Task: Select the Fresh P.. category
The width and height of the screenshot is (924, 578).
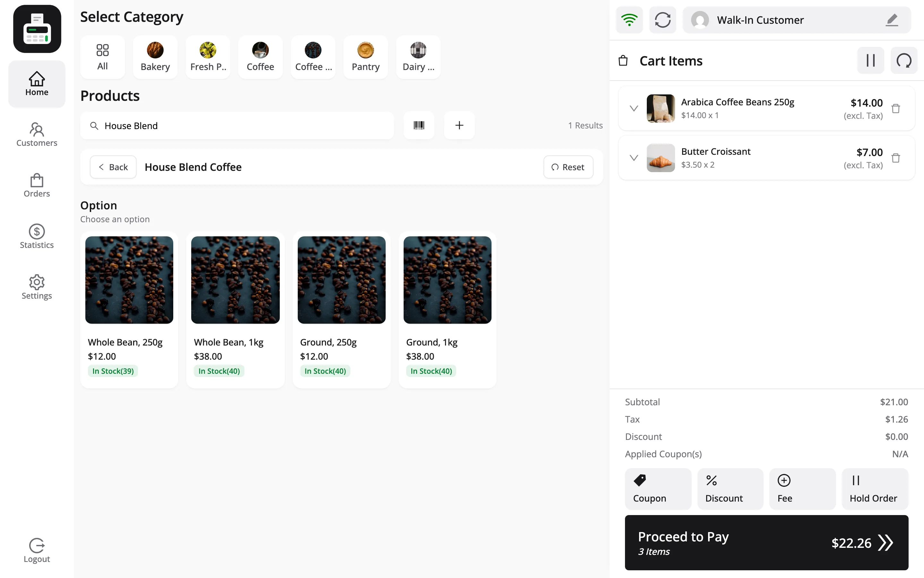Action: click(208, 57)
